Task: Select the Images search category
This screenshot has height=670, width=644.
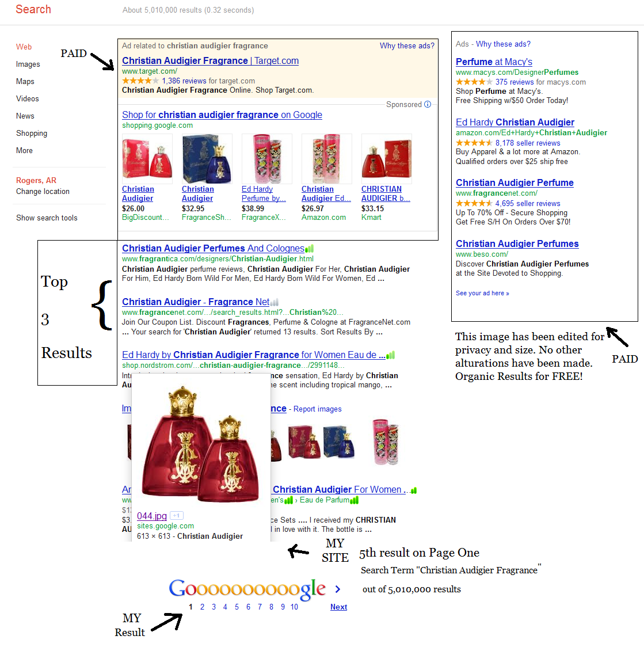Action: coord(28,64)
